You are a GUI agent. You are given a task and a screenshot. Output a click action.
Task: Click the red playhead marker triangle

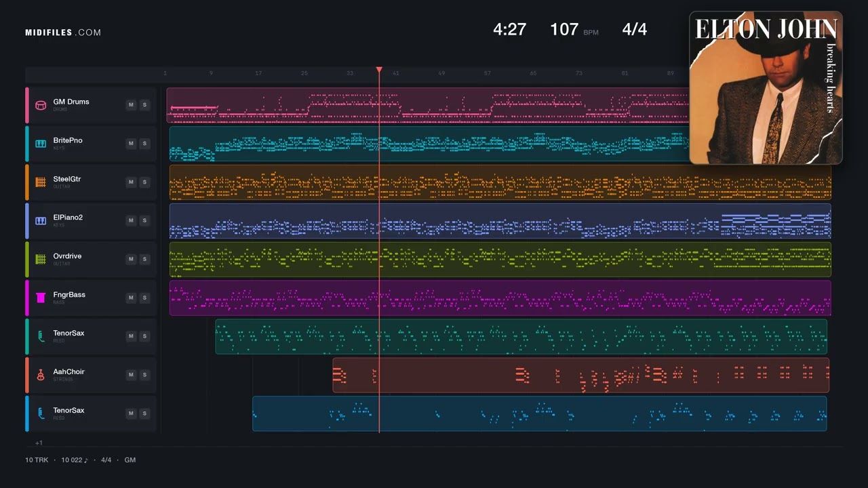point(379,70)
